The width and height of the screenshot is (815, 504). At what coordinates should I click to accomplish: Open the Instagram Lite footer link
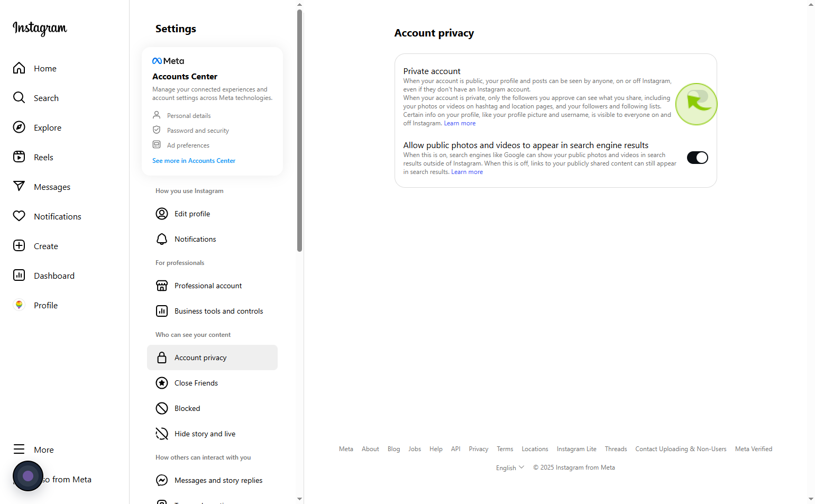576,449
